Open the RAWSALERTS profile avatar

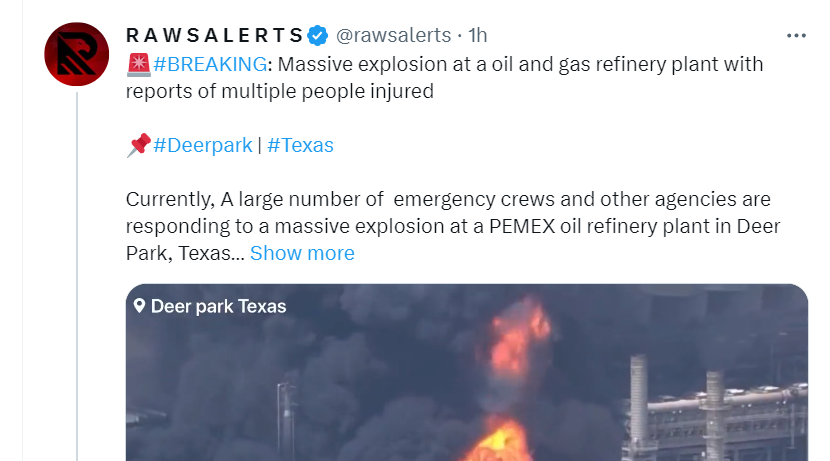point(77,54)
